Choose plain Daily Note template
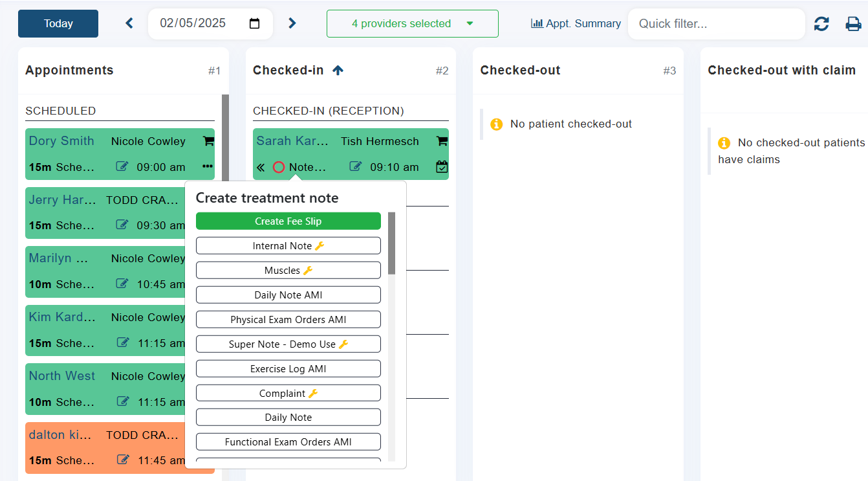 (x=288, y=418)
